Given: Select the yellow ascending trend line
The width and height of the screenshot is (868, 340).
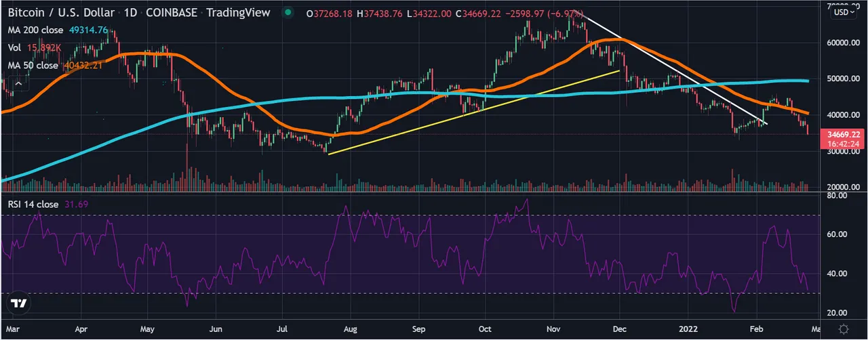Looking at the screenshot, I should pos(475,112).
